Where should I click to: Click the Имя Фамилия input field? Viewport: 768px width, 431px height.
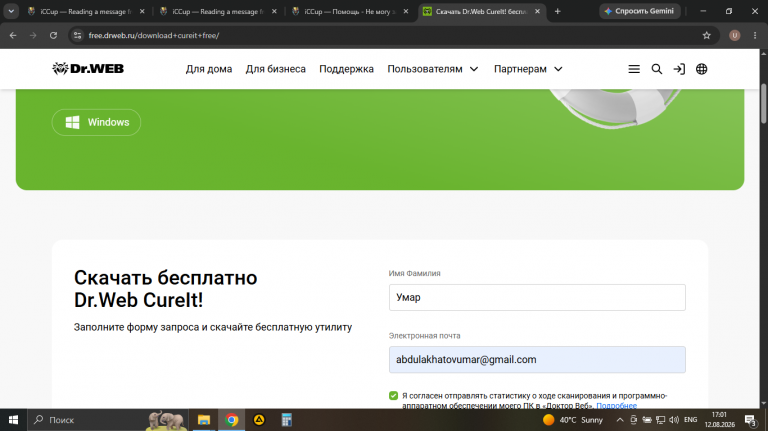(537, 297)
